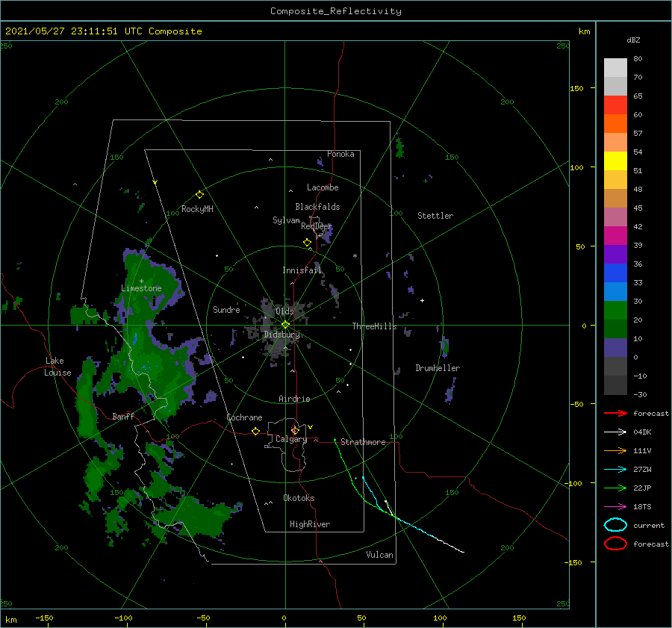Screen dimensions: 672x628
Task: Choose the magenta 18TS arrow legend icon
Action: pos(615,507)
